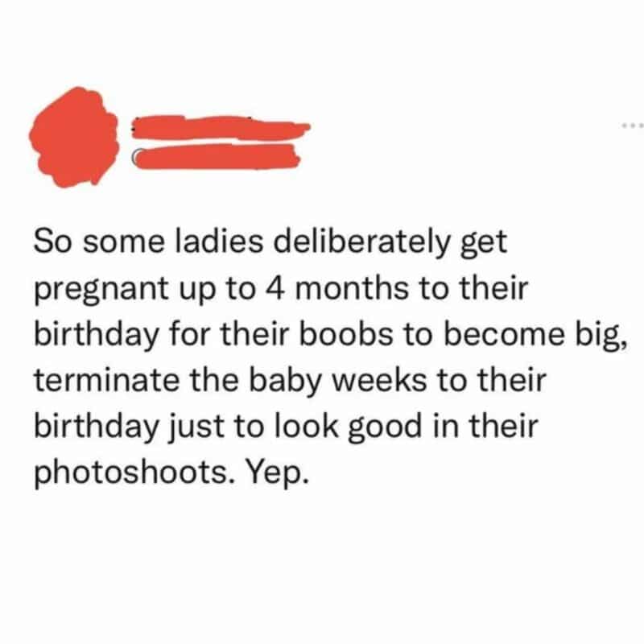
Task: Open the redacted username handle below the name
Action: (217, 157)
